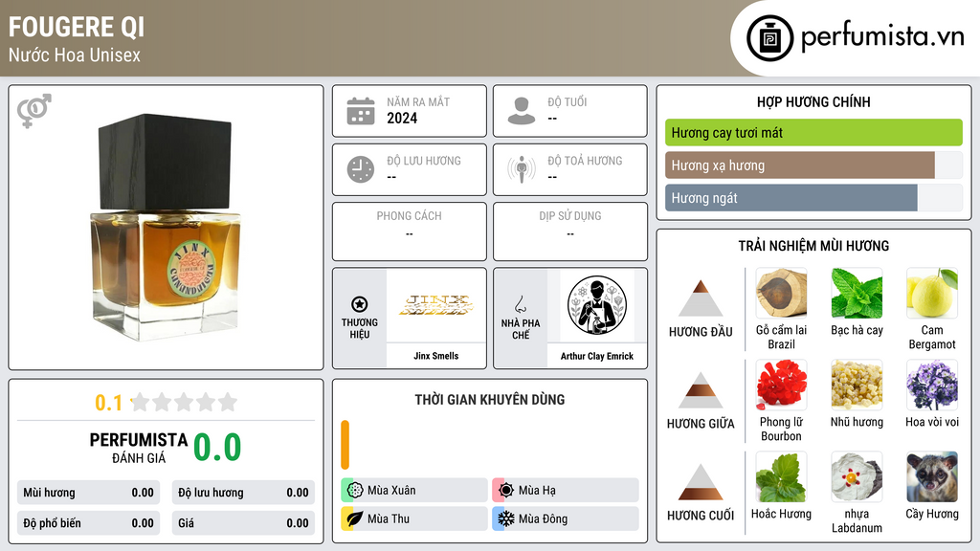The image size is (980, 551).
Task: Select the Gỗ cẩm lai Brazil note image
Action: tap(781, 293)
